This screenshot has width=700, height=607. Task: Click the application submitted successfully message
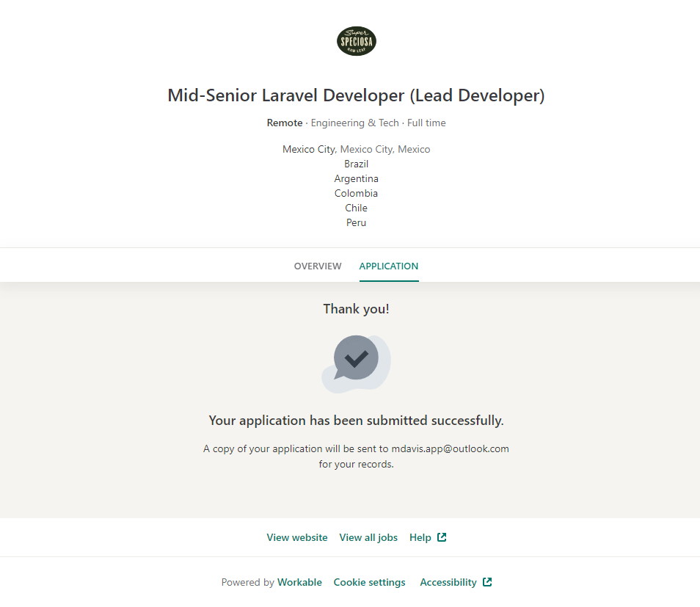pos(356,421)
